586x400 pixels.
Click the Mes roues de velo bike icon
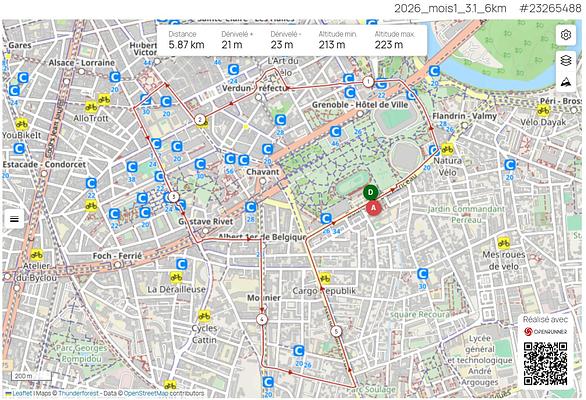pyautogui.click(x=503, y=243)
